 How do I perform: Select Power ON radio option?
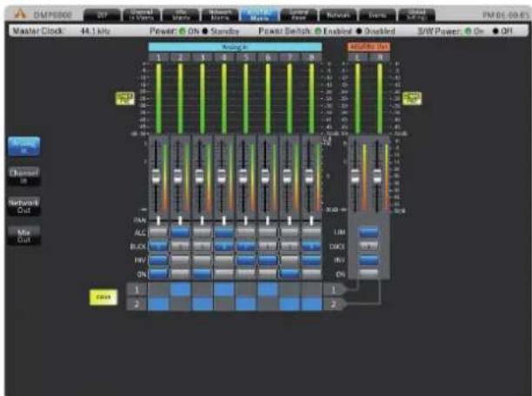(x=183, y=31)
